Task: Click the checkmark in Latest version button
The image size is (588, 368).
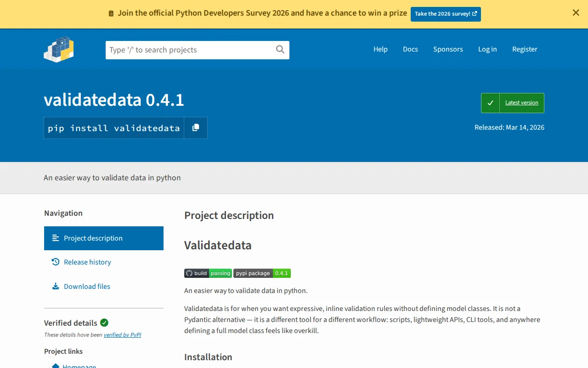Action: tap(490, 103)
